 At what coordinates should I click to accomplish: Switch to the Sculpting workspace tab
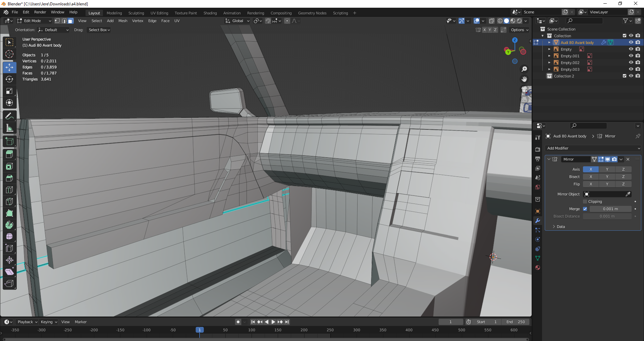pyautogui.click(x=136, y=13)
